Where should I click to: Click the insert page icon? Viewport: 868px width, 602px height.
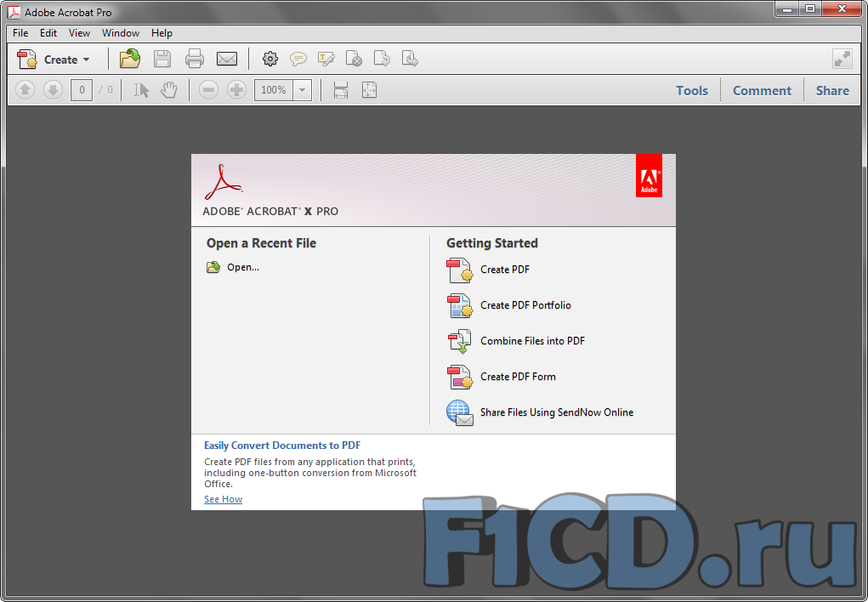click(410, 59)
